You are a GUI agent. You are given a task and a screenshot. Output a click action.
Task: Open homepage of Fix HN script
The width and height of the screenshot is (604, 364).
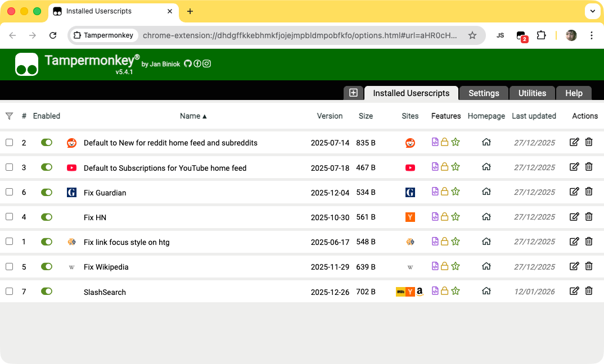[486, 217]
